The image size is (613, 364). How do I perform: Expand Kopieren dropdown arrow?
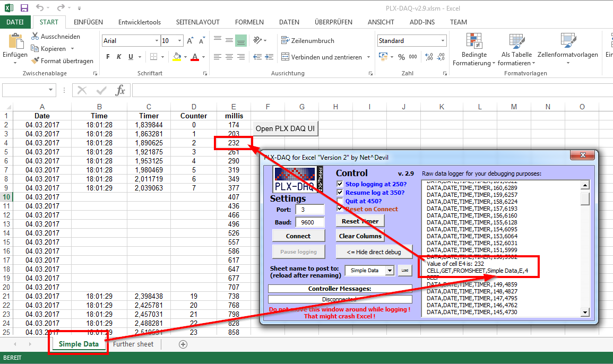pos(72,48)
